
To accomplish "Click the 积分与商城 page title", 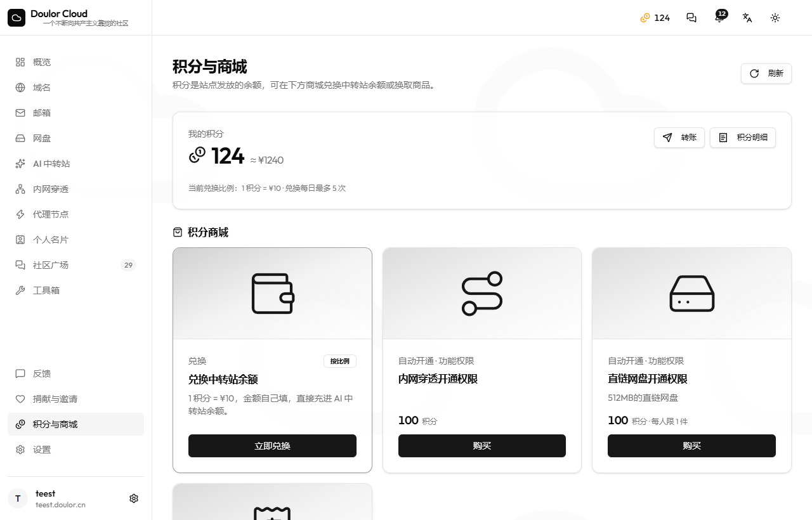I will (210, 67).
